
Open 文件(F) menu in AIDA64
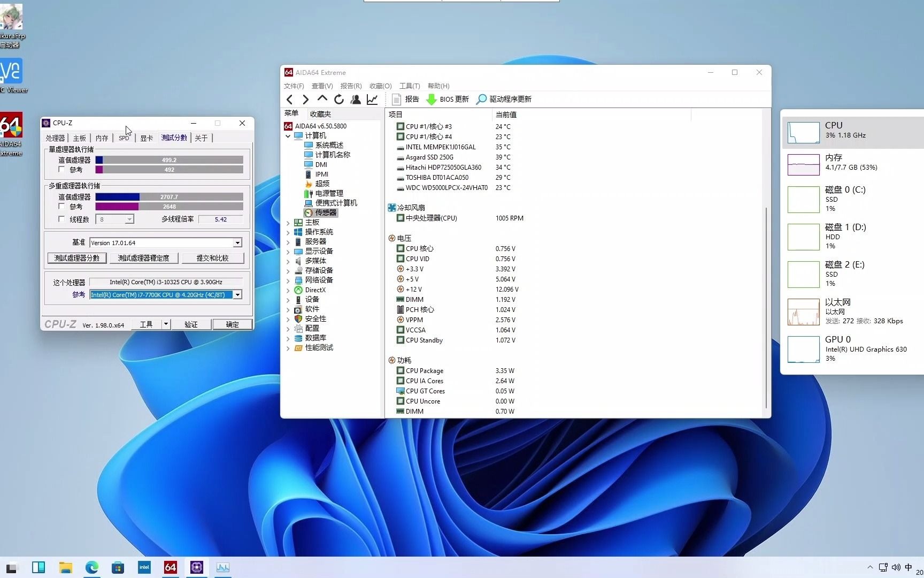tap(294, 86)
